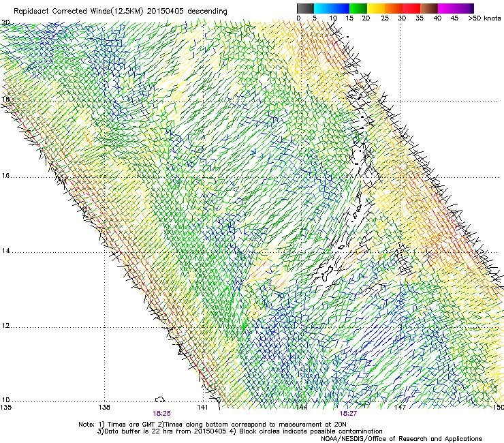Click longitude label '147' on bottom axis

click(400, 408)
